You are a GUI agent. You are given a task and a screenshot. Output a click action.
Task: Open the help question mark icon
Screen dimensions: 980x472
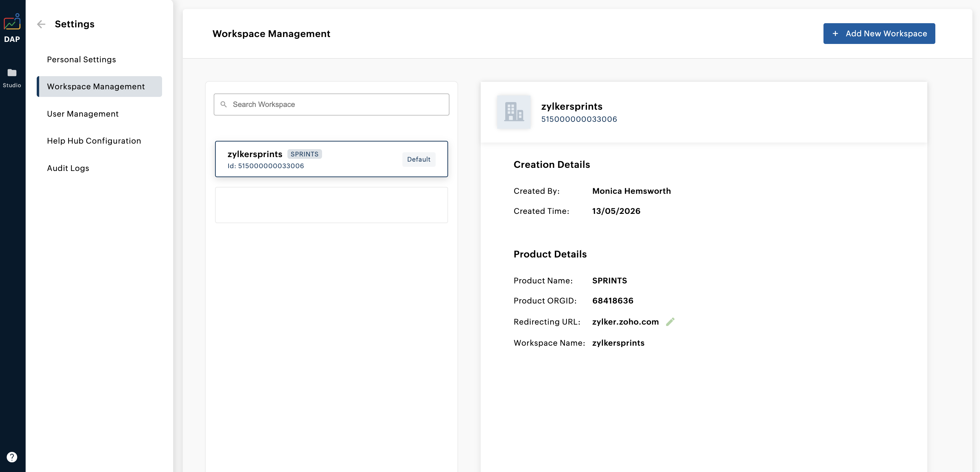12,457
